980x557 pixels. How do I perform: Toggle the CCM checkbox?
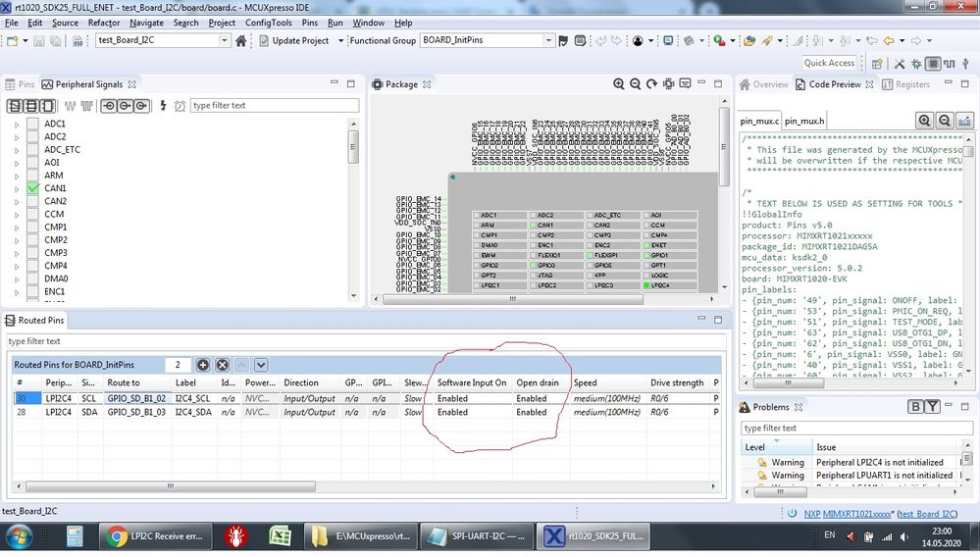click(33, 214)
